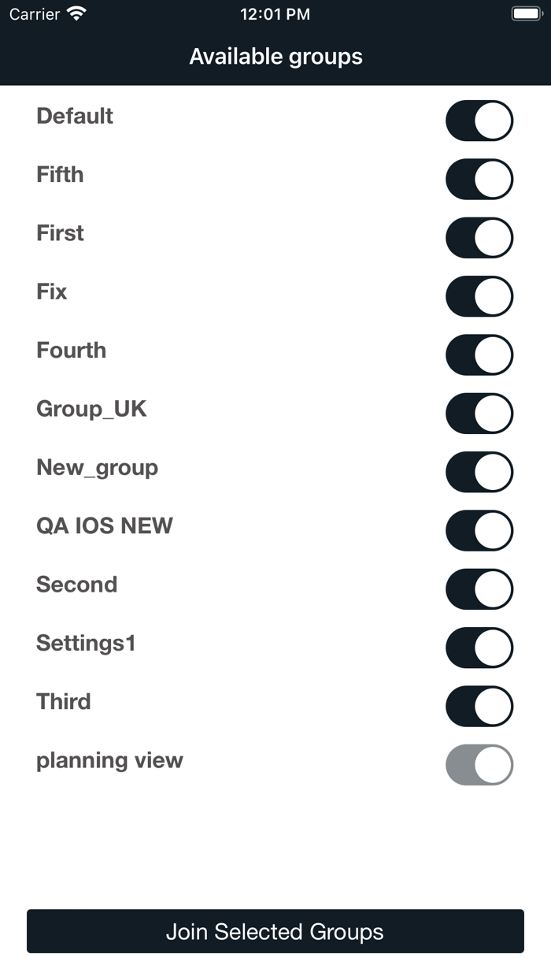Turn off the Fifth group switch

pos(479,179)
